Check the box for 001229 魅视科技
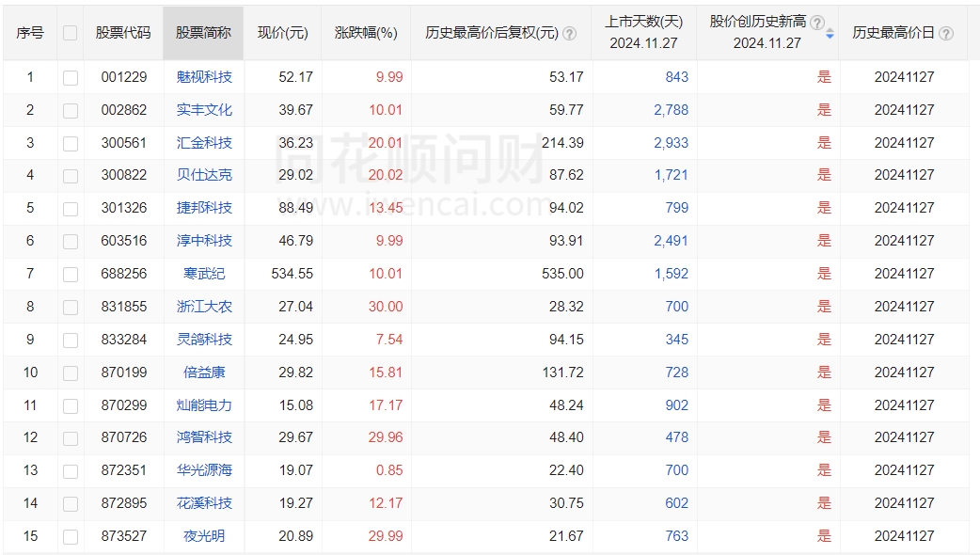 [71, 77]
